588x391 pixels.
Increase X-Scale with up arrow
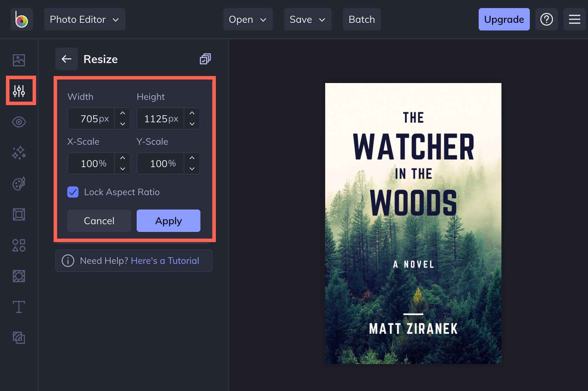point(123,158)
